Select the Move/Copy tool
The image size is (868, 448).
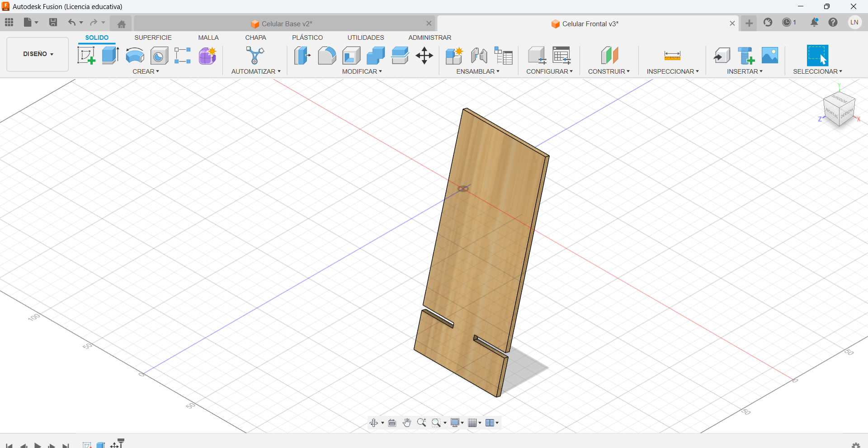pyautogui.click(x=425, y=56)
